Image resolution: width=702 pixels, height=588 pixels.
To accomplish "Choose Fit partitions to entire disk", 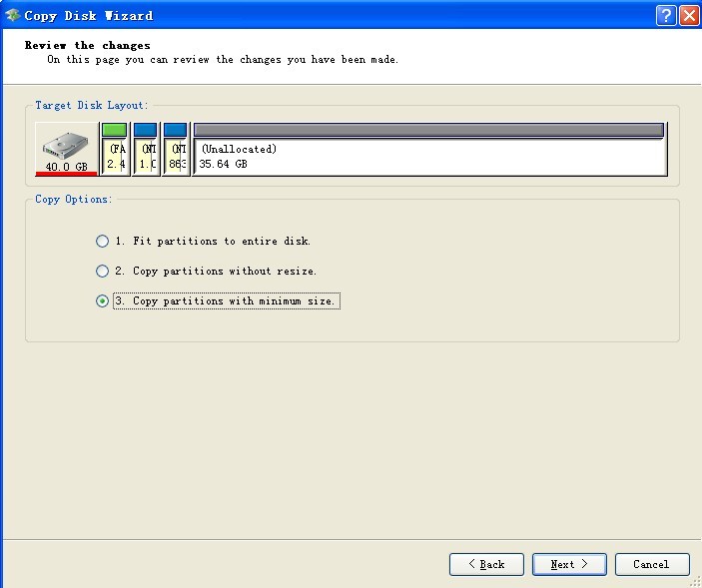I will [x=102, y=241].
